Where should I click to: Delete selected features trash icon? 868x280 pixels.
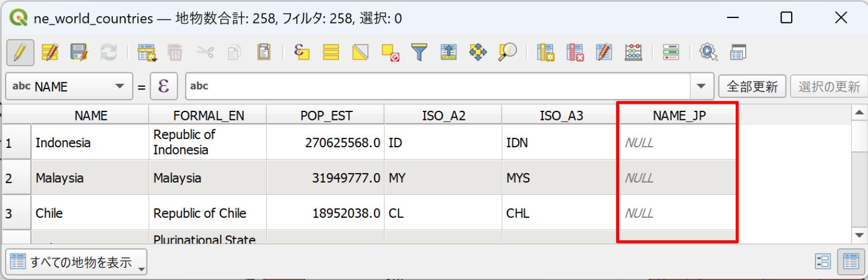click(175, 53)
